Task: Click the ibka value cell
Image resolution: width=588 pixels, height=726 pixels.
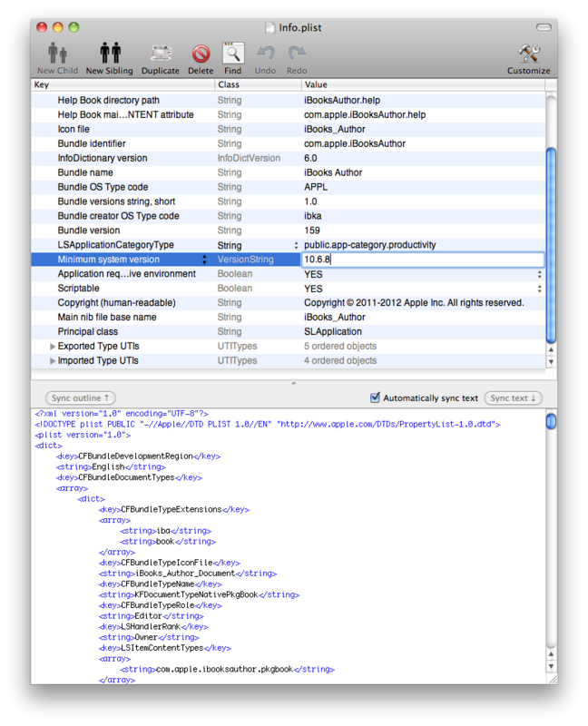Action: (x=312, y=216)
